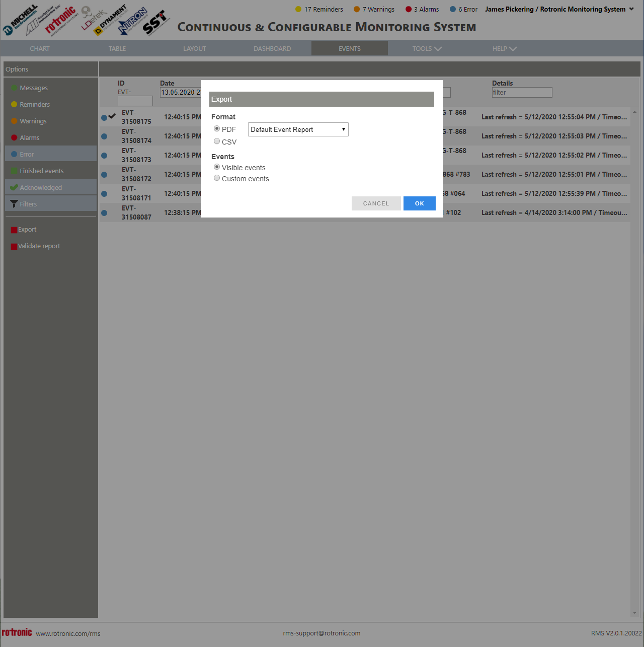
Task: Click the Date filter input field
Action: 181,92
